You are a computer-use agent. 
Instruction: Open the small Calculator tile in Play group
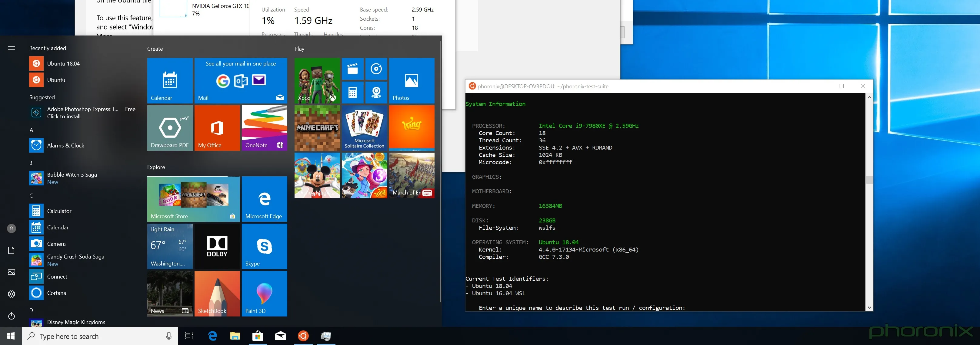(x=353, y=93)
